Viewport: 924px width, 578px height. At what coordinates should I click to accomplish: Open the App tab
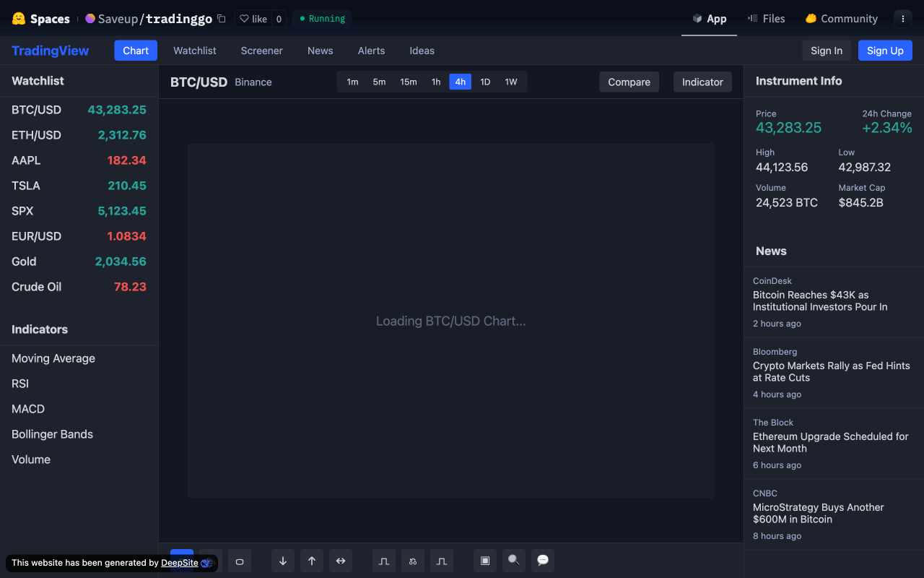coord(710,19)
